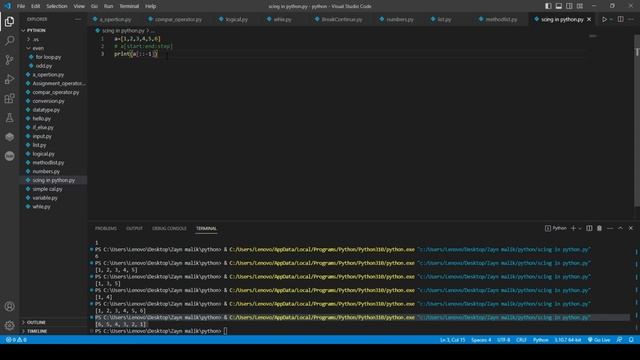
Task: Open the Explorer view in the activity bar
Action: pos(9,22)
